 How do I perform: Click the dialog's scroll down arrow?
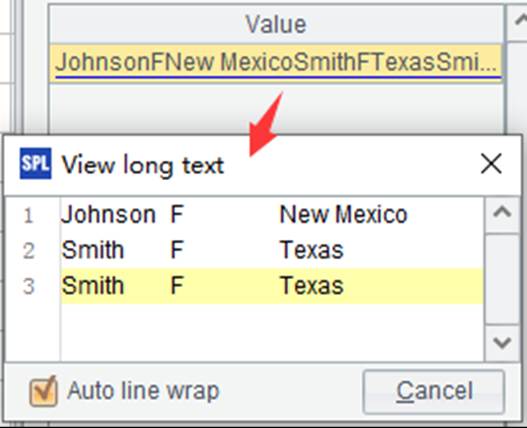[x=502, y=343]
